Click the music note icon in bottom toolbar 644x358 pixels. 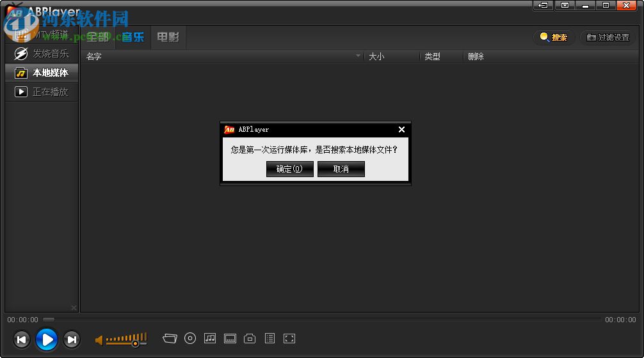[x=210, y=338]
